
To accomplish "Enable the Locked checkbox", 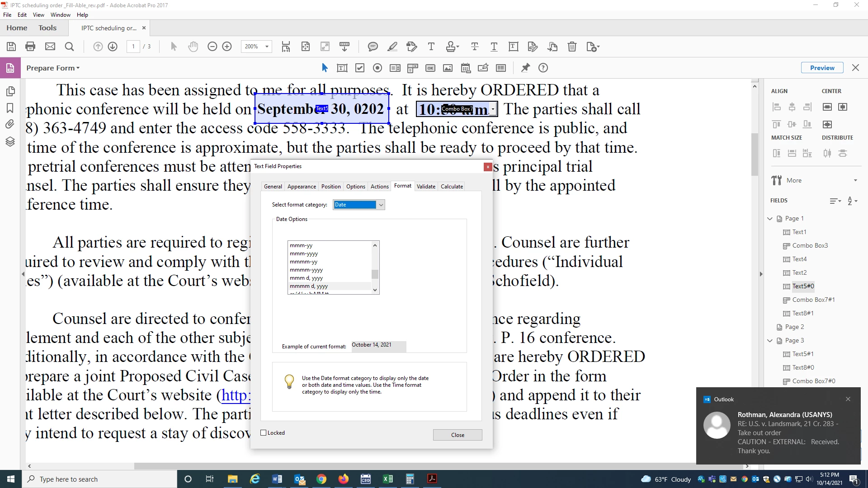I will pyautogui.click(x=264, y=432).
